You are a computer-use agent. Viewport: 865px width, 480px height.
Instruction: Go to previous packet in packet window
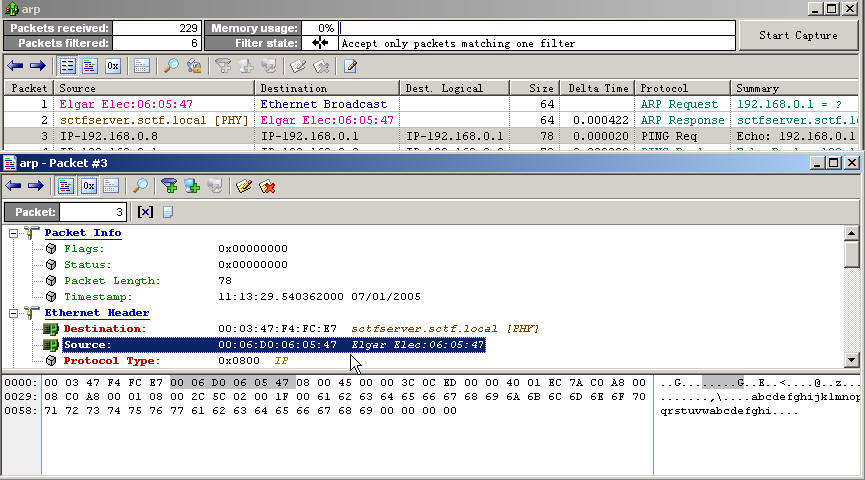15,186
